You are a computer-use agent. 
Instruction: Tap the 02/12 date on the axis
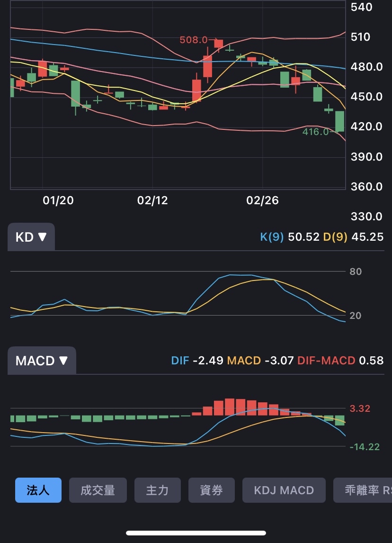click(152, 201)
